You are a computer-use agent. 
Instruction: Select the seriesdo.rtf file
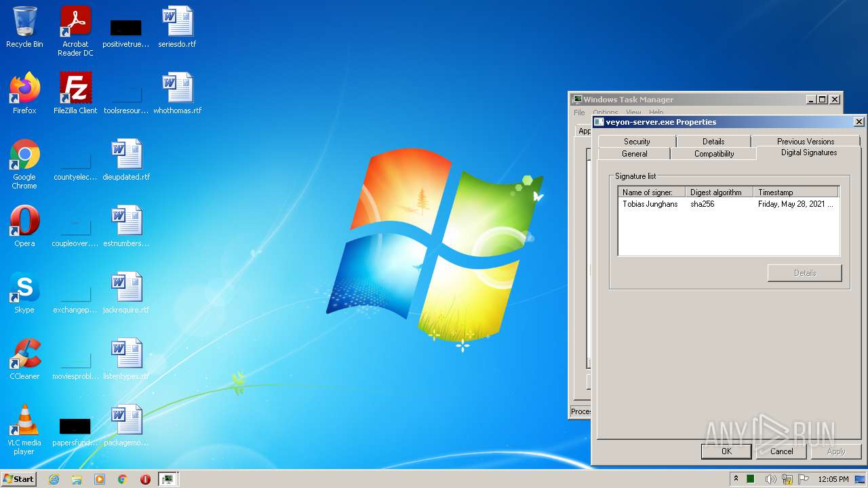click(x=177, y=28)
